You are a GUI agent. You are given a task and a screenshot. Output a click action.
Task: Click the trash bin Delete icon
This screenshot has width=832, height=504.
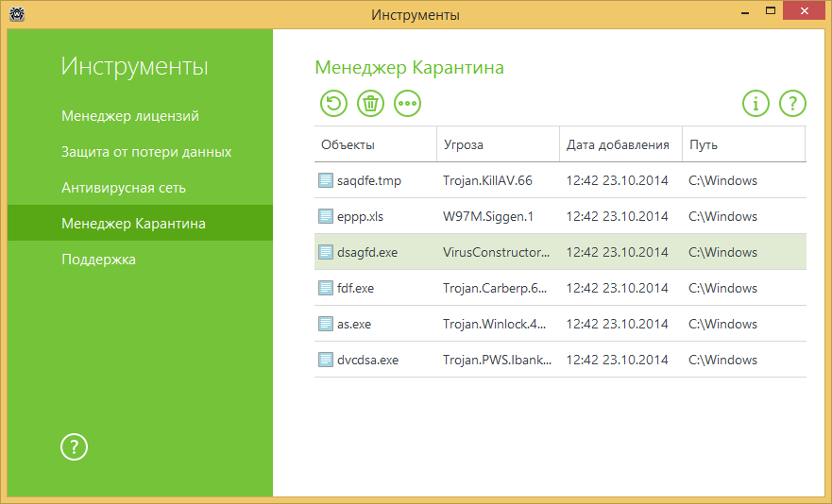click(x=370, y=104)
